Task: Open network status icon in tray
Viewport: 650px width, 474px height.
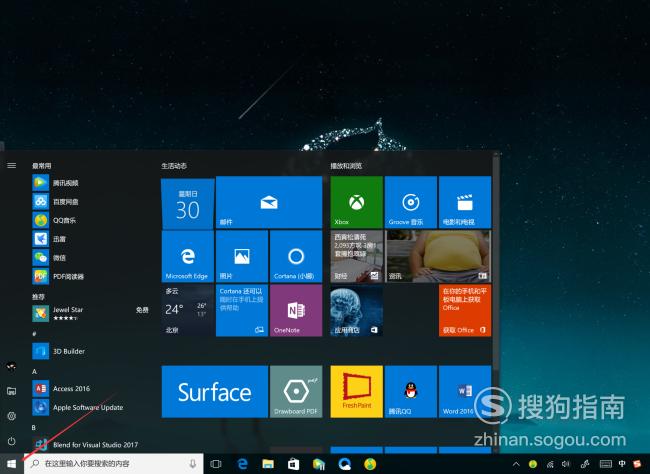Action: tap(550, 464)
